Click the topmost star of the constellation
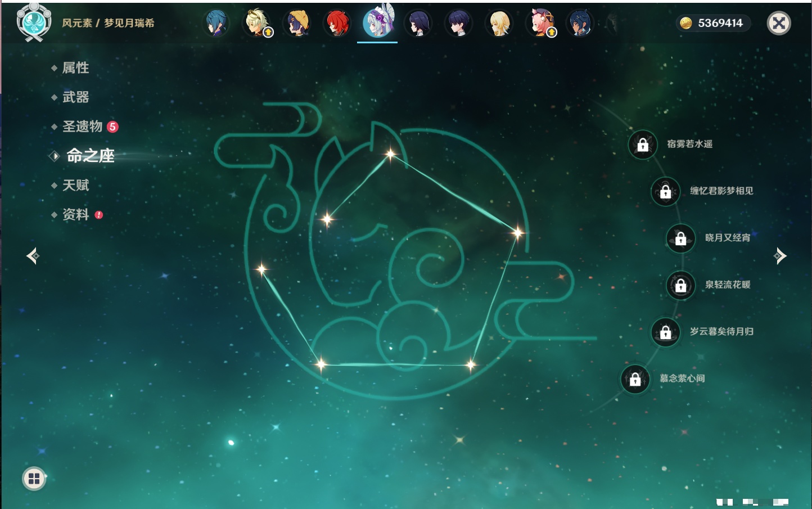Image resolution: width=812 pixels, height=509 pixels. [x=390, y=153]
